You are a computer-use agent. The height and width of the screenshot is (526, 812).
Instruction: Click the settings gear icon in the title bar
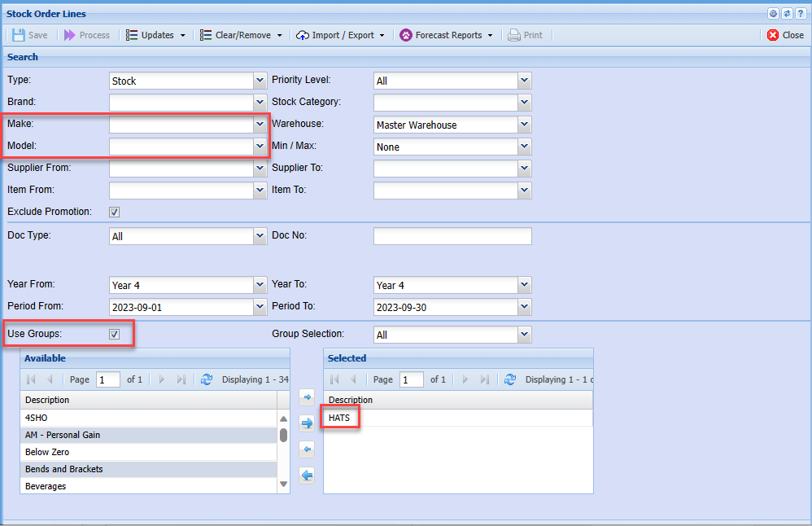click(774, 13)
